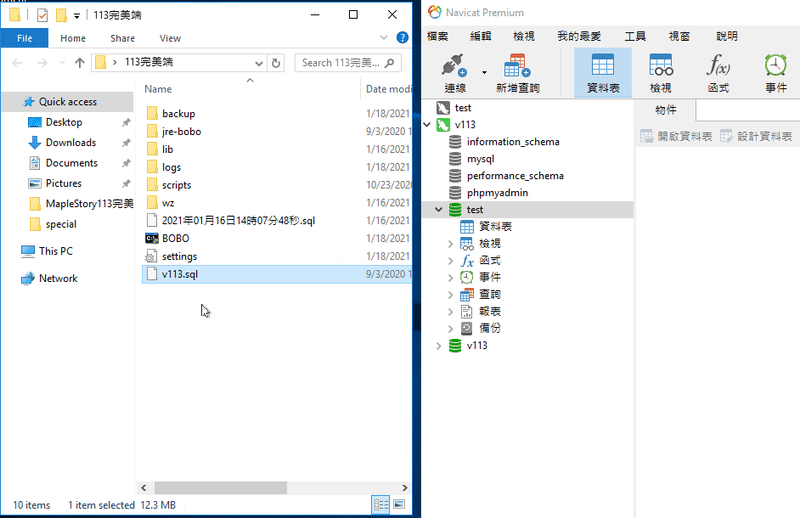Select the settings file

point(179,256)
